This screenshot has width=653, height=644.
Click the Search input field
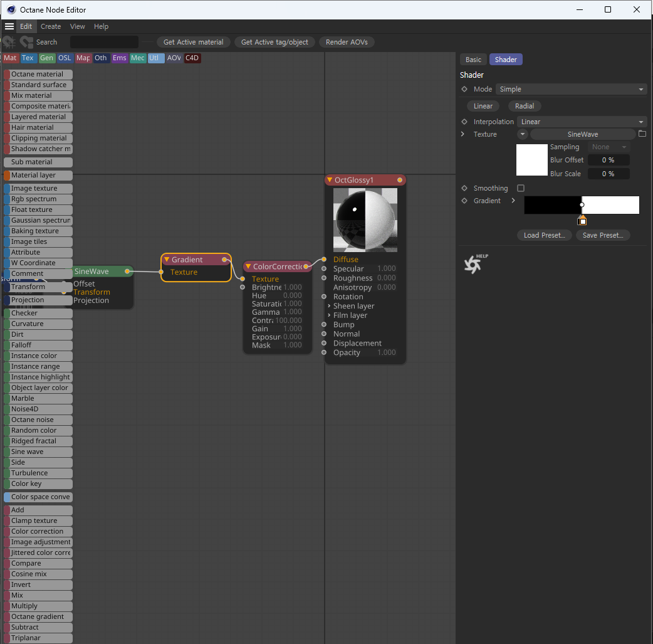104,42
